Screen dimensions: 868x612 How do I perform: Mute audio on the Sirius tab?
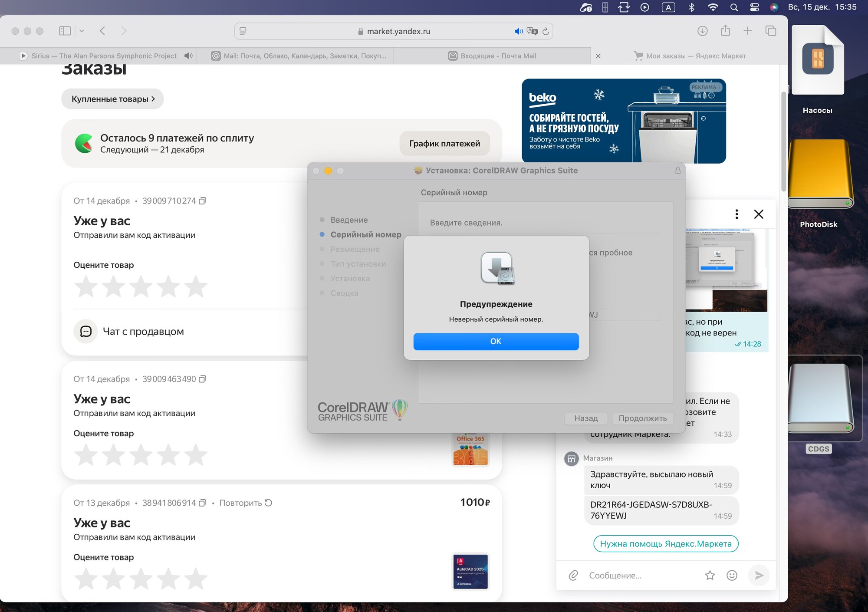188,56
